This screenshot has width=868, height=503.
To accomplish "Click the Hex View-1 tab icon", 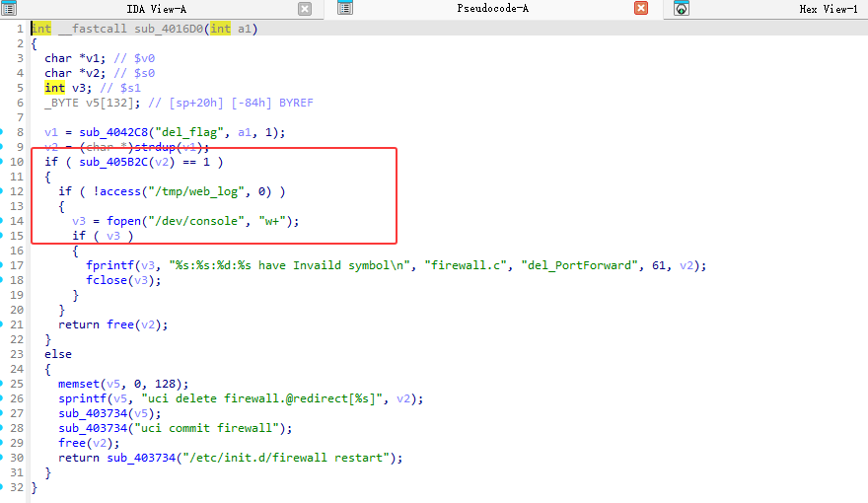I will tap(682, 9).
